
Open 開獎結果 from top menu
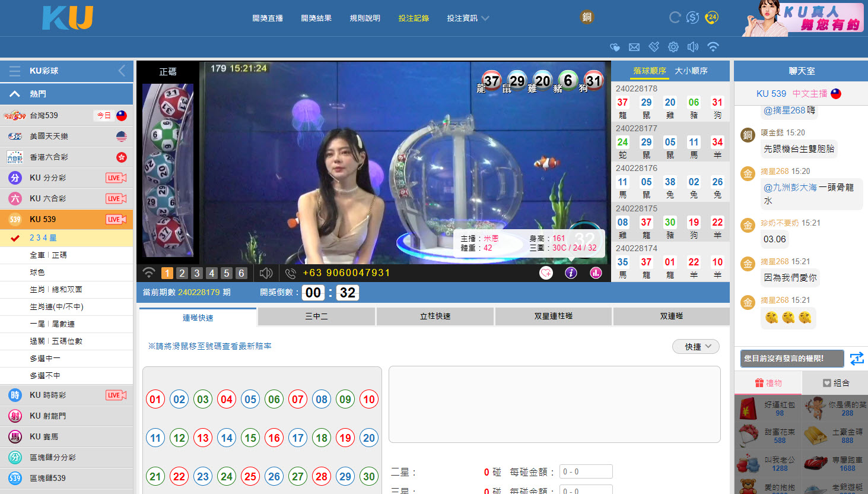point(316,18)
